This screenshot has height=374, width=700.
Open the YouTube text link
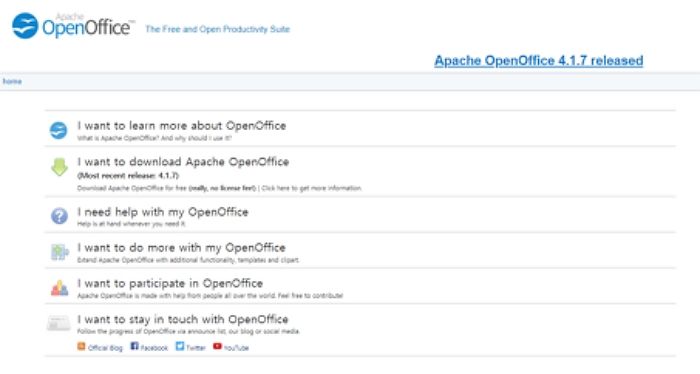(236, 348)
